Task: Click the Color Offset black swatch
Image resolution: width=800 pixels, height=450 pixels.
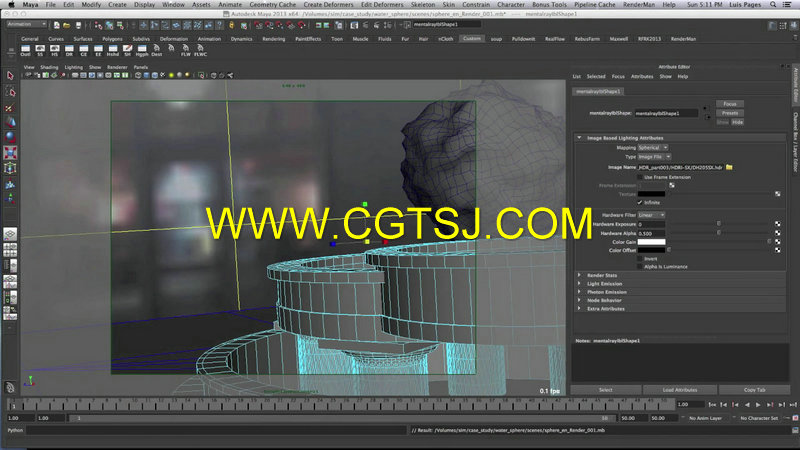Action: [x=652, y=250]
